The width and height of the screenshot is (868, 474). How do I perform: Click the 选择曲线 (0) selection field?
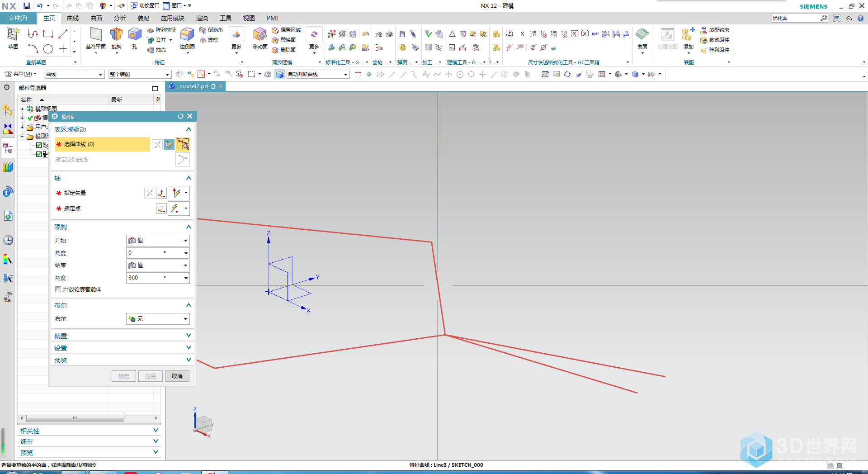click(103, 144)
